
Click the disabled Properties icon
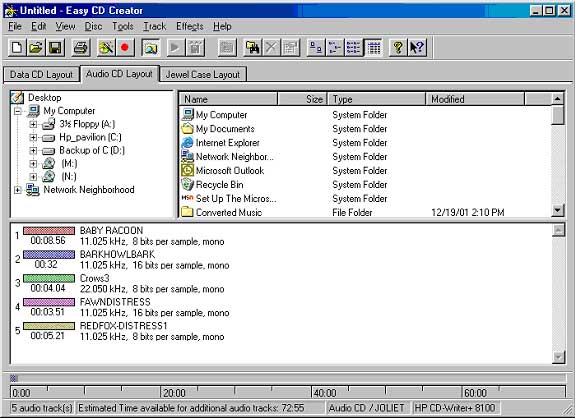(x=291, y=48)
